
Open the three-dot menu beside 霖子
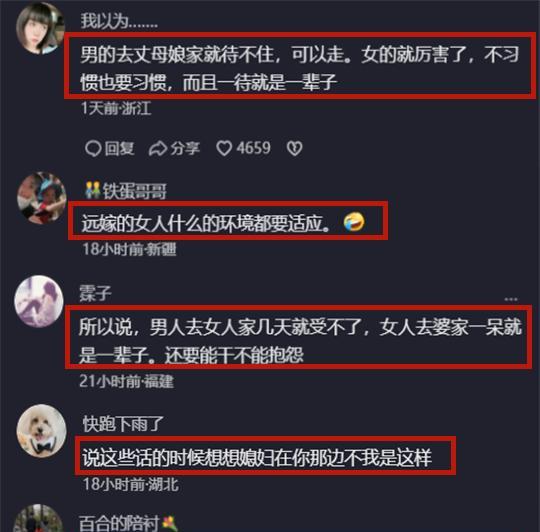(x=511, y=299)
